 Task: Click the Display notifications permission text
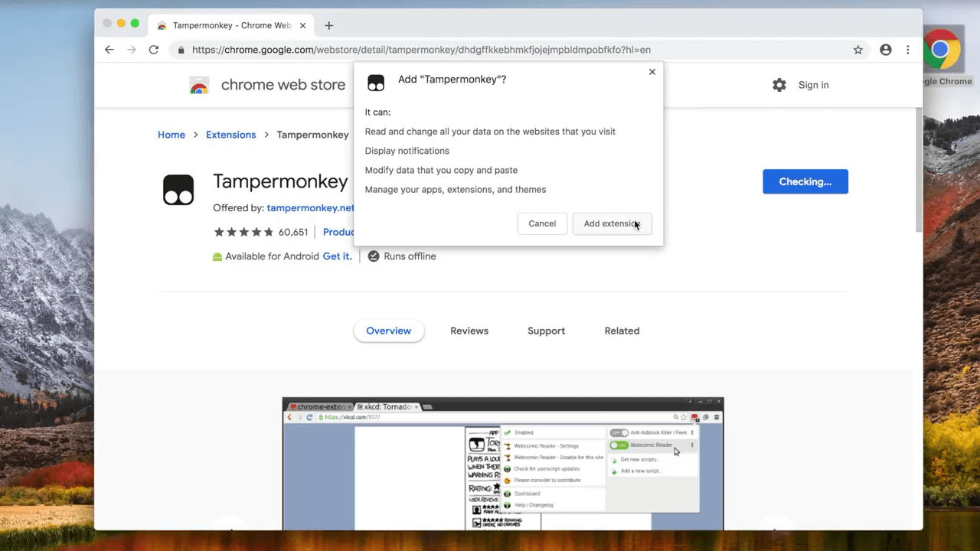coord(407,151)
